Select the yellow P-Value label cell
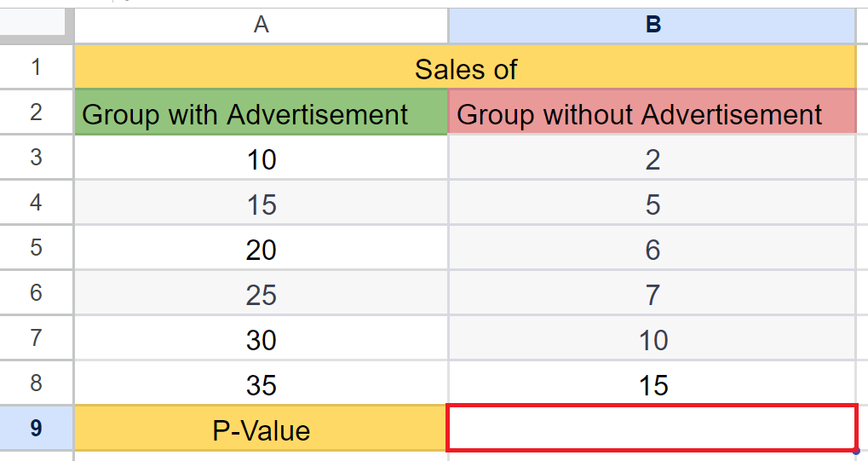 click(261, 429)
